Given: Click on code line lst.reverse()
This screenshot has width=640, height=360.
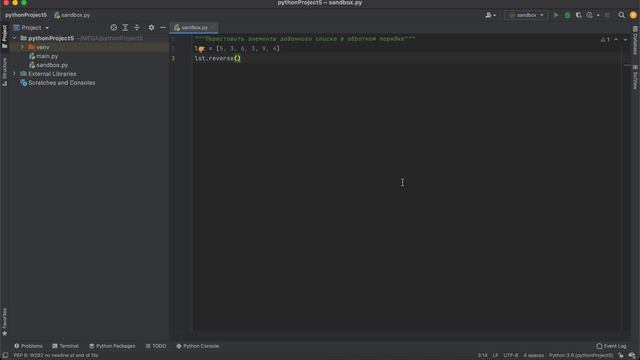Looking at the screenshot, I should (218, 58).
